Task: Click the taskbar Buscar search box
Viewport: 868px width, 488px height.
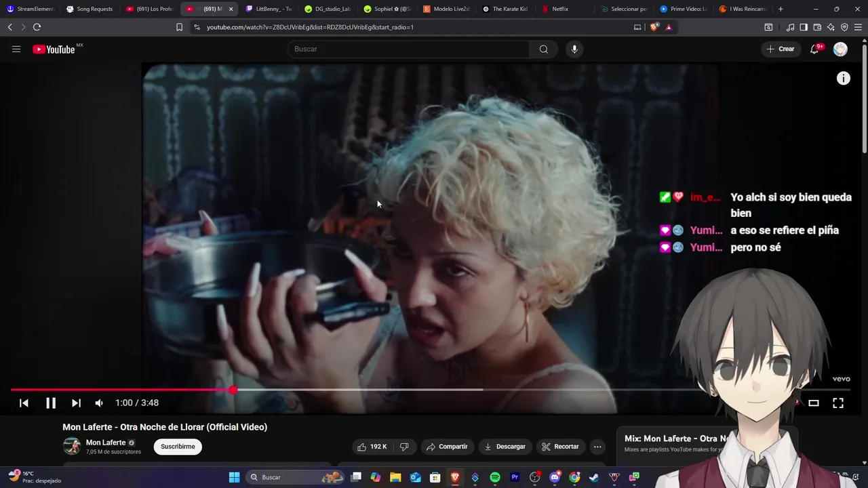Action: (295, 477)
